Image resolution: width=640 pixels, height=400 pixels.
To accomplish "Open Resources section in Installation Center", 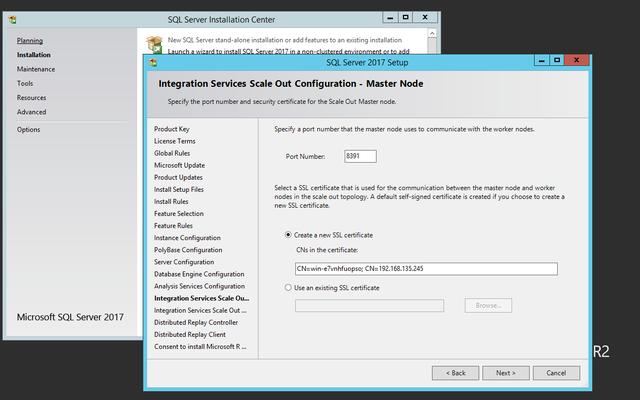I will [31, 98].
